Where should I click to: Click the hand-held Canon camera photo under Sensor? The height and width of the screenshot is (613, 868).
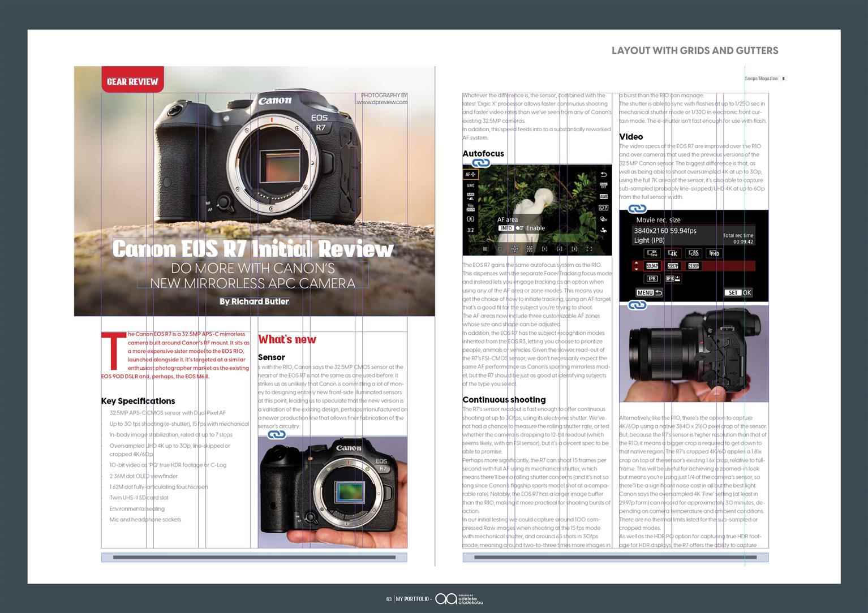333,492
